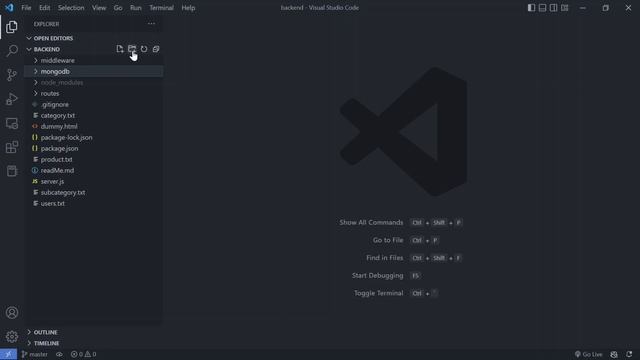
Task: Open server.js file
Action: click(94, 182)
